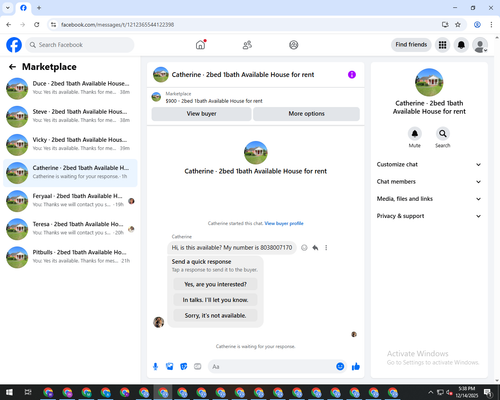Click the More options button

[306, 114]
